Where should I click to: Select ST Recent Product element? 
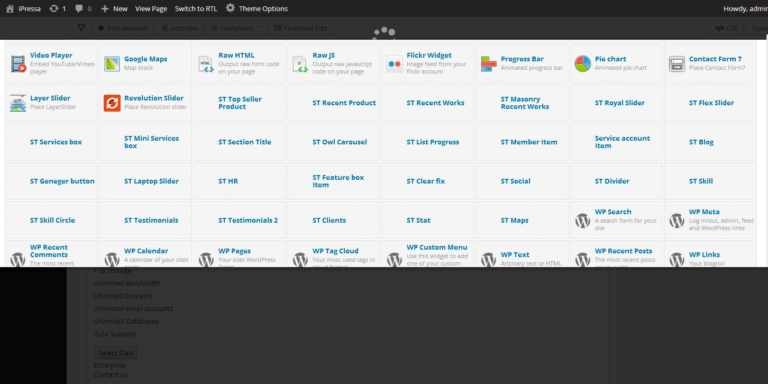(334, 103)
